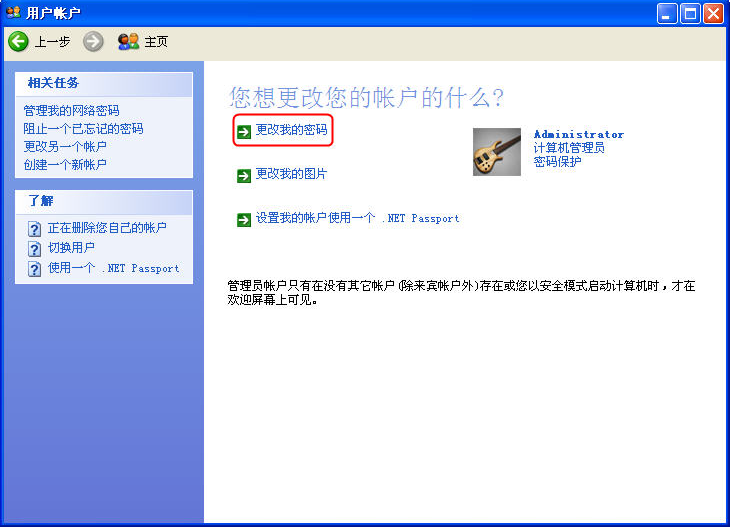The width and height of the screenshot is (730, 527).
Task: Click help icon beside 切换用户
Action: (x=34, y=249)
